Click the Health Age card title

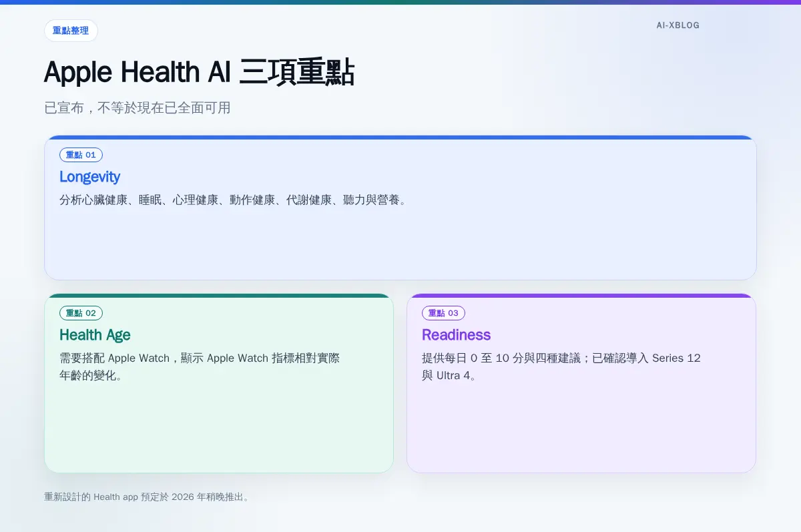[95, 335]
